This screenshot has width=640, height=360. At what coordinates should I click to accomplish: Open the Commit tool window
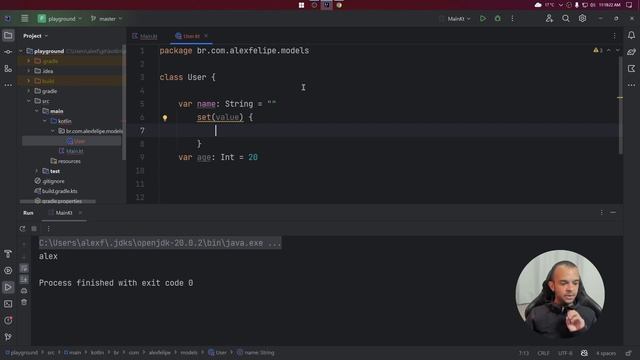[x=8, y=52]
